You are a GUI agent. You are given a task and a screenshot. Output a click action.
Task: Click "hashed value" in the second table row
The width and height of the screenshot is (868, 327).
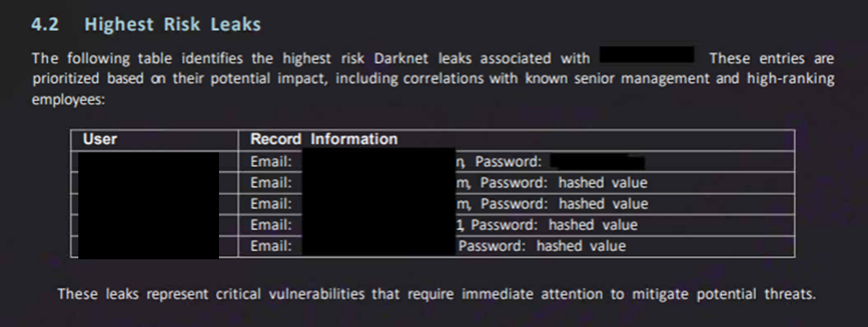point(603,183)
